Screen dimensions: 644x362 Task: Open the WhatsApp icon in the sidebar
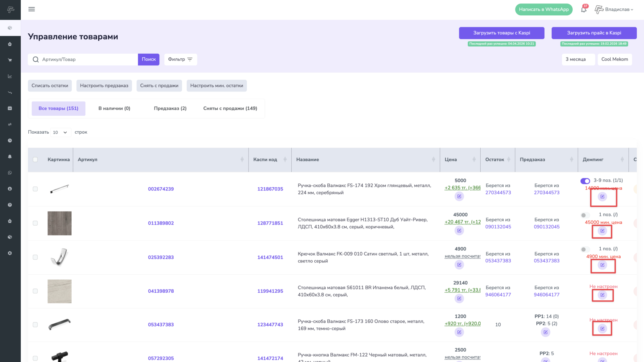10,173
